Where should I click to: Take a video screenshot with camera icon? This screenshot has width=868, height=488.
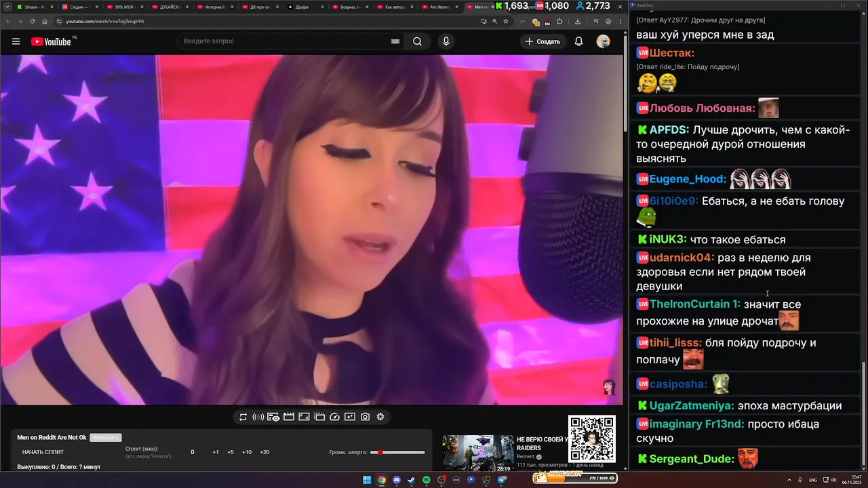pos(365,417)
